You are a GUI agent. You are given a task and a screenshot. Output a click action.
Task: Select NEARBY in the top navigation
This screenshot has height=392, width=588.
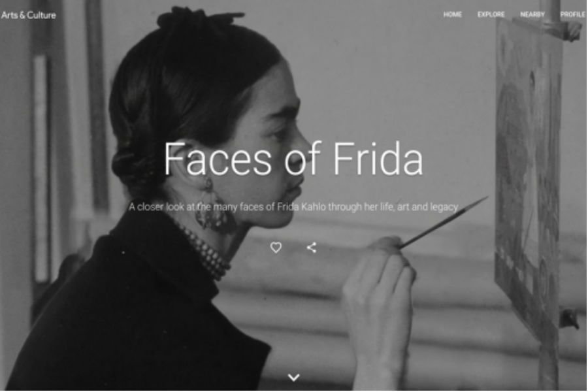pyautogui.click(x=532, y=14)
